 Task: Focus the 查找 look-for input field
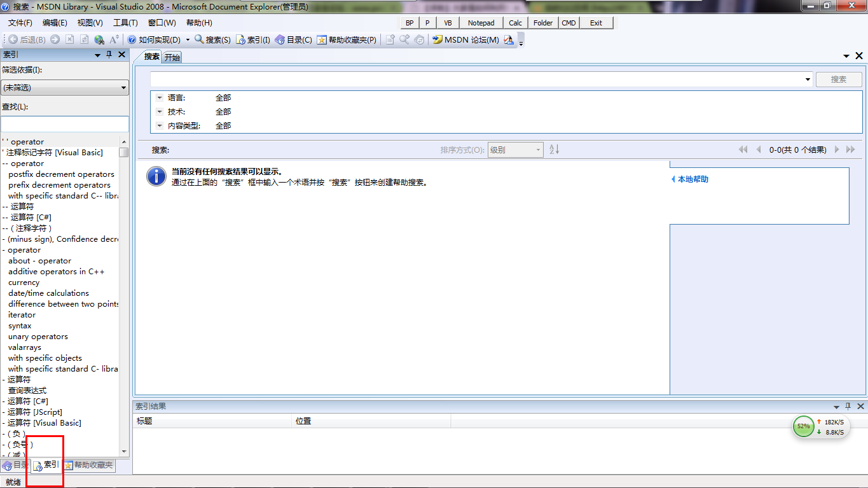click(x=65, y=124)
